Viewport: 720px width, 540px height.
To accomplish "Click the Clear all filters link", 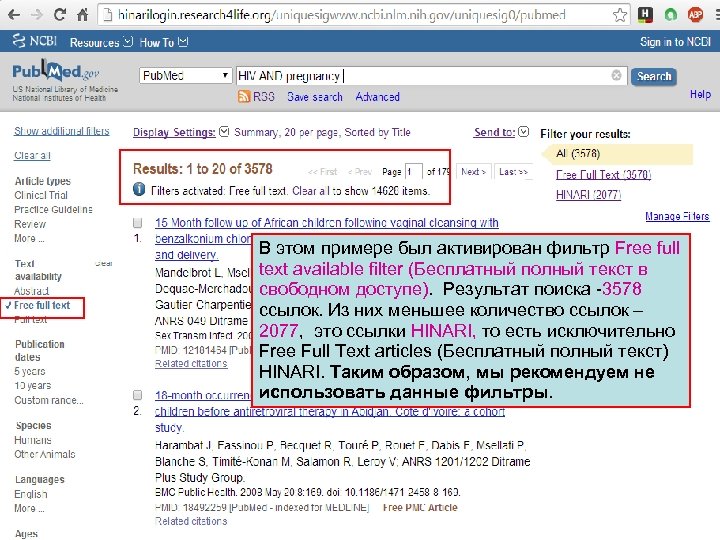I will (32, 155).
